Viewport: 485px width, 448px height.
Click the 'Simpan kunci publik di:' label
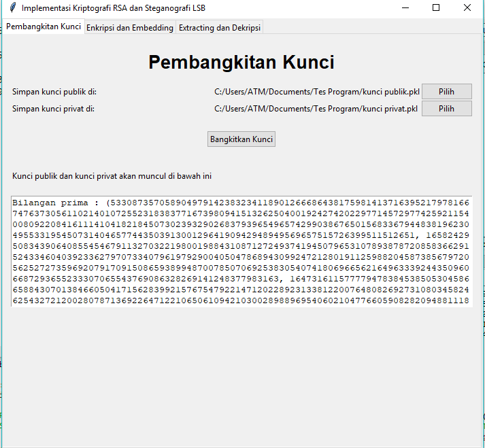coord(54,92)
